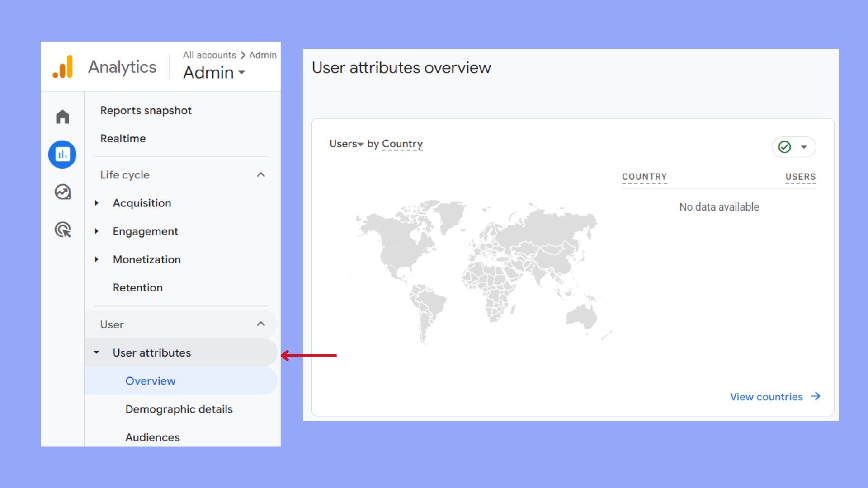Click the arrow beside View countries
The width and height of the screenshot is (868, 488).
(x=816, y=396)
